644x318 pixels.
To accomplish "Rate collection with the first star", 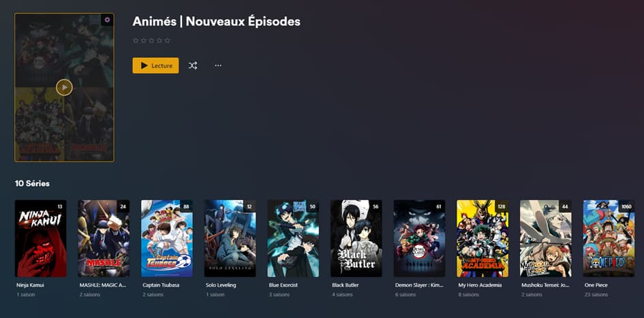I will (x=136, y=41).
